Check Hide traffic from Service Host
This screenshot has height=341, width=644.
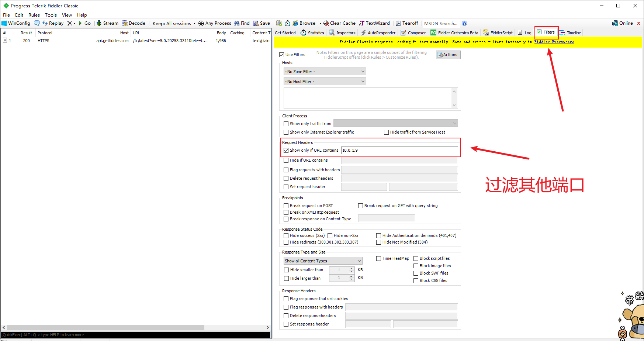[386, 132]
